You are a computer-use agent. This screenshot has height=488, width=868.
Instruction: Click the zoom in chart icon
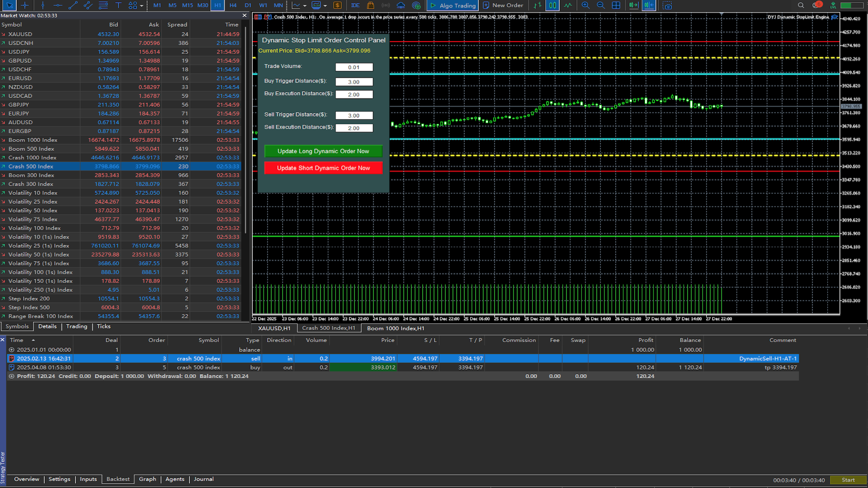pos(585,5)
